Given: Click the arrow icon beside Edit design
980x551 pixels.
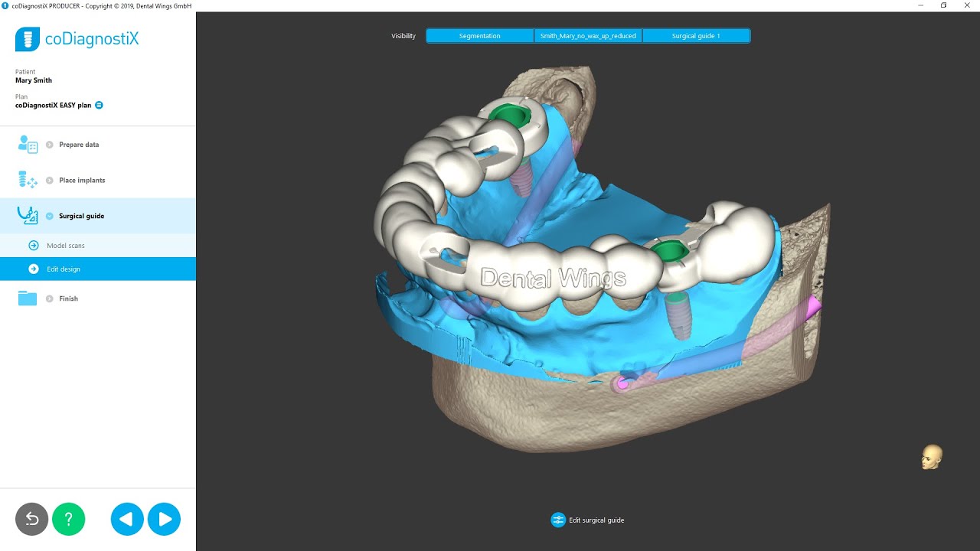Looking at the screenshot, I should tap(34, 269).
